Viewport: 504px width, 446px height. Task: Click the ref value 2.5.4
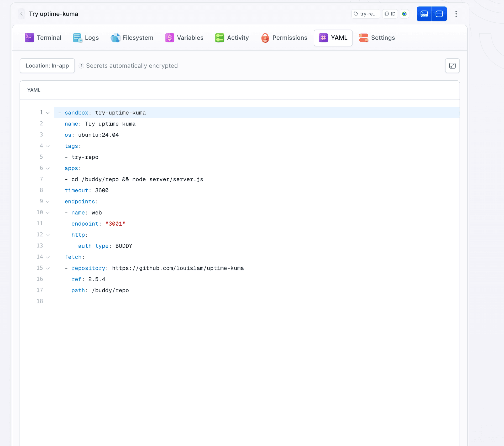pos(97,279)
